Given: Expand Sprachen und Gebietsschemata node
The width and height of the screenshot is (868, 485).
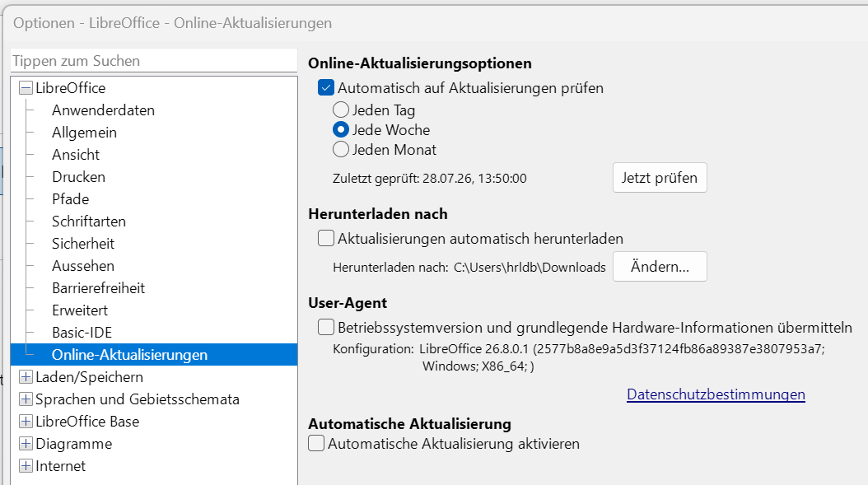Looking at the screenshot, I should click(26, 399).
